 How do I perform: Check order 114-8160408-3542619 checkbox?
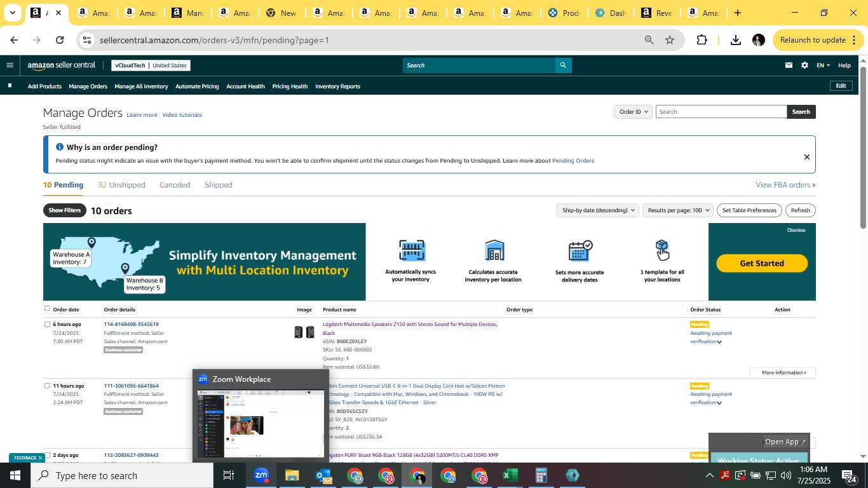pos(47,324)
